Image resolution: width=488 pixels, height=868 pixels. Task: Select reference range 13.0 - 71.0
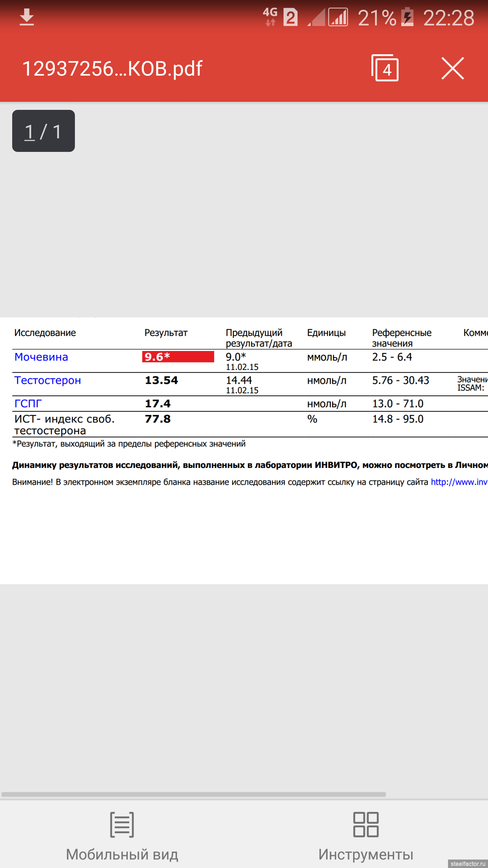tap(398, 403)
